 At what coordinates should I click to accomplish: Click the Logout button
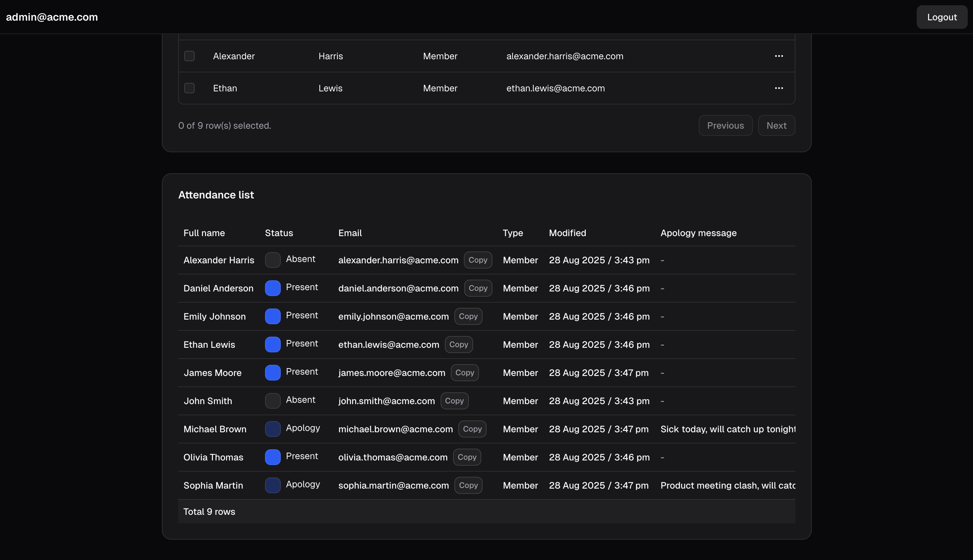(942, 17)
